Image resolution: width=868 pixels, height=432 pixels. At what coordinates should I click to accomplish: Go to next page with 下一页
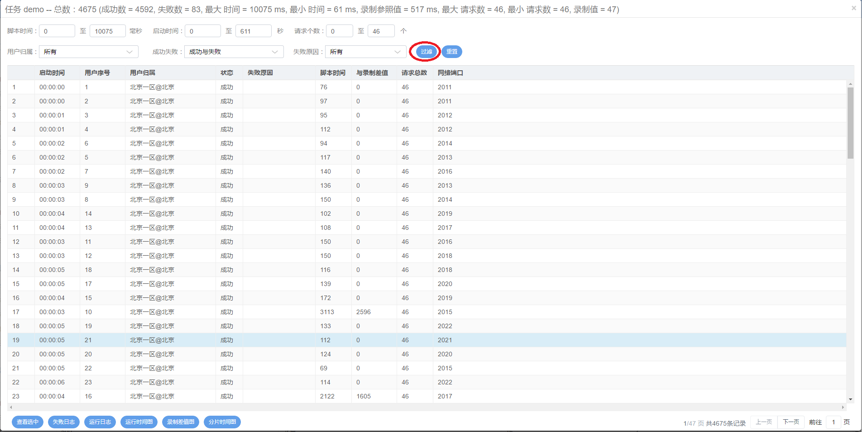(x=791, y=422)
